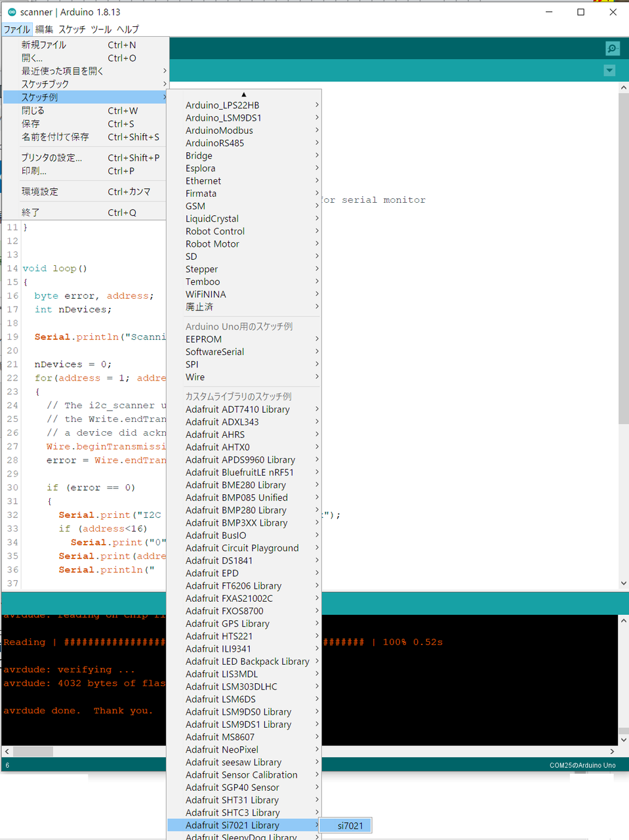This screenshot has width=629, height=840.
Task: Select 新規ファイル to create a new sketch
Action: click(x=57, y=45)
